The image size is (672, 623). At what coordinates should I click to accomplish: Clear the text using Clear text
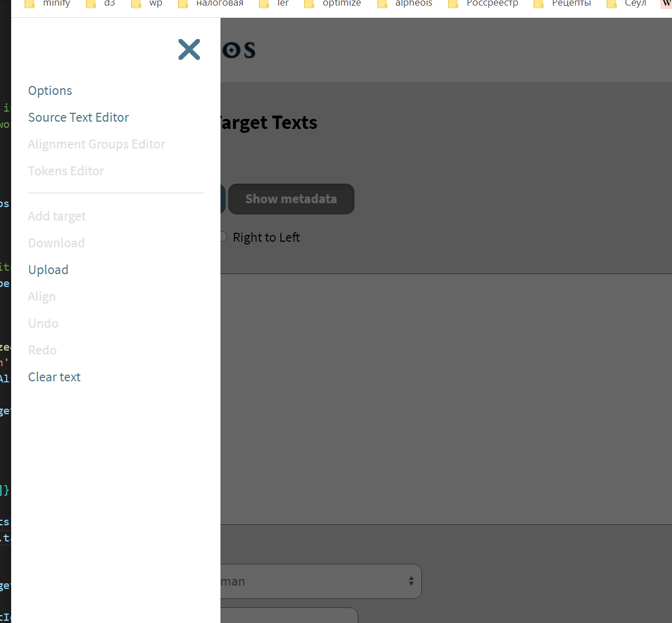pyautogui.click(x=54, y=377)
